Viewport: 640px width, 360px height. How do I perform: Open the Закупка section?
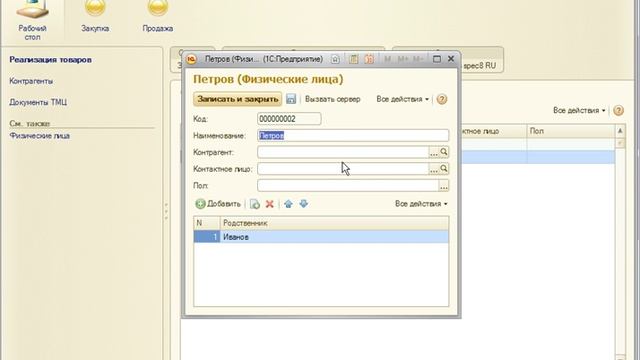[x=95, y=17]
